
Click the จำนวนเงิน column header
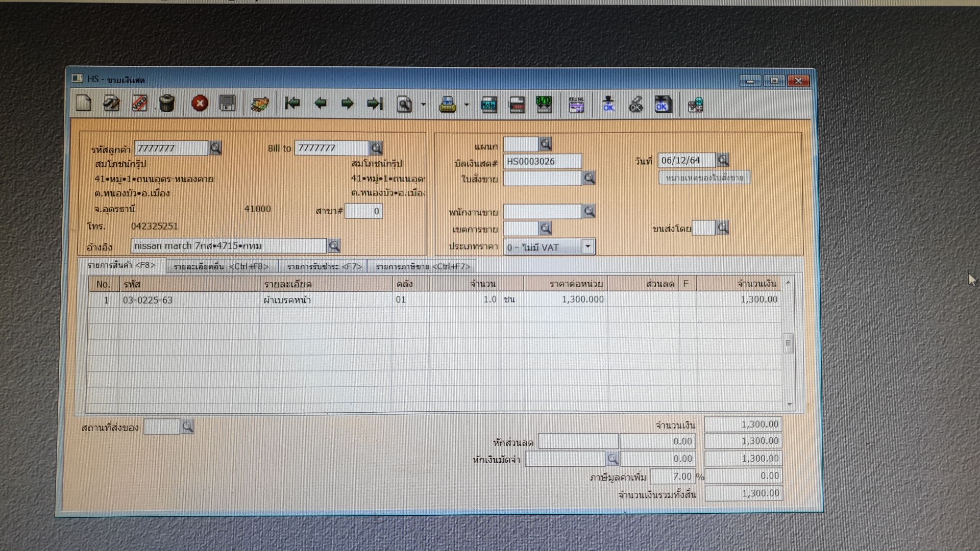(739, 283)
